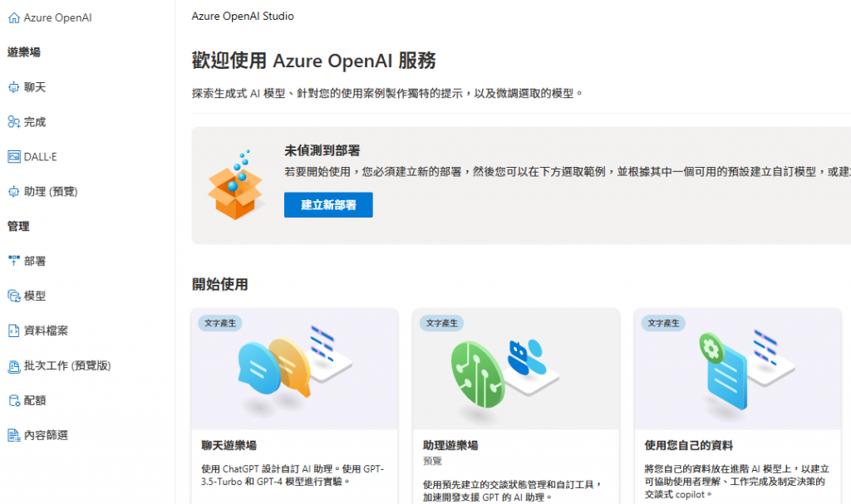The height and width of the screenshot is (504, 851).
Task: Click the Azure OpenAI home icon
Action: 14,18
